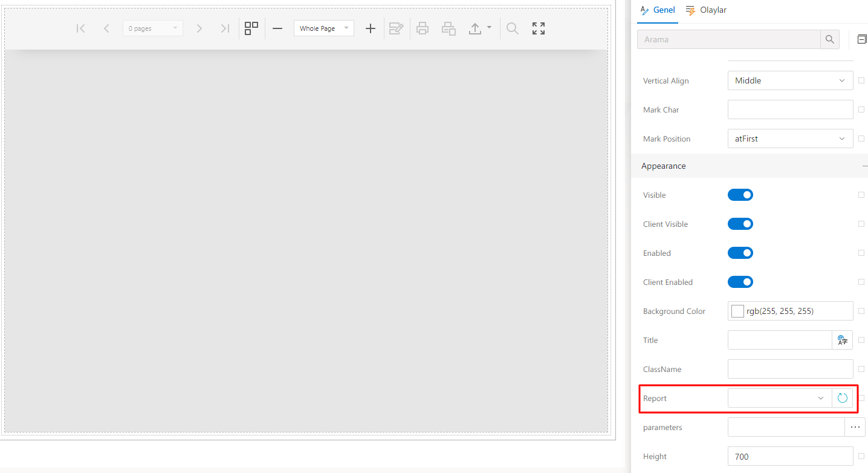Viewport: 868px width, 473px height.
Task: Collapse the Appearance section
Action: pos(864,166)
